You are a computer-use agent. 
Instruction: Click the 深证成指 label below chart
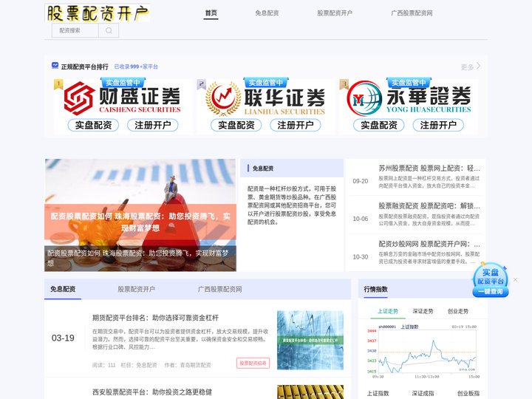[423, 394]
